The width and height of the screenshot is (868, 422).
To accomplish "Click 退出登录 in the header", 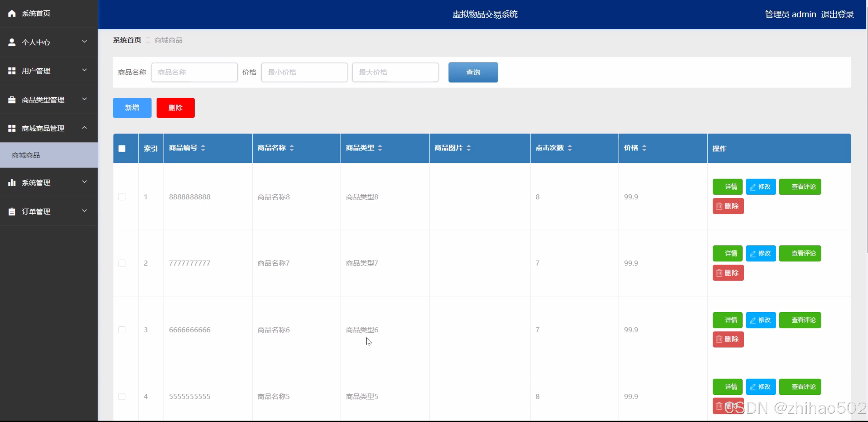I will (837, 14).
